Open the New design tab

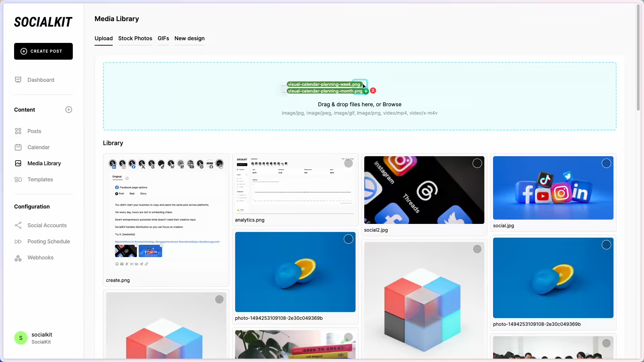[x=190, y=38]
